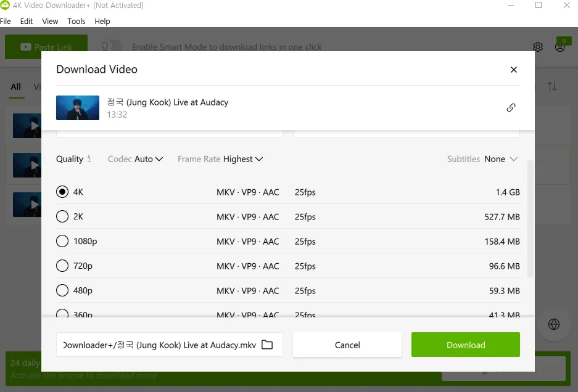Open quality info icon next to Quality

point(89,158)
